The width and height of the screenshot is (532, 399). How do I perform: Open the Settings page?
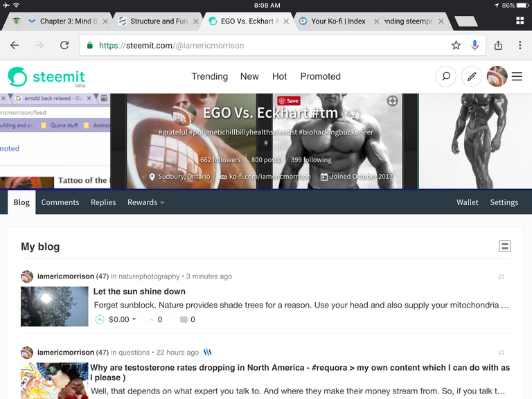504,202
